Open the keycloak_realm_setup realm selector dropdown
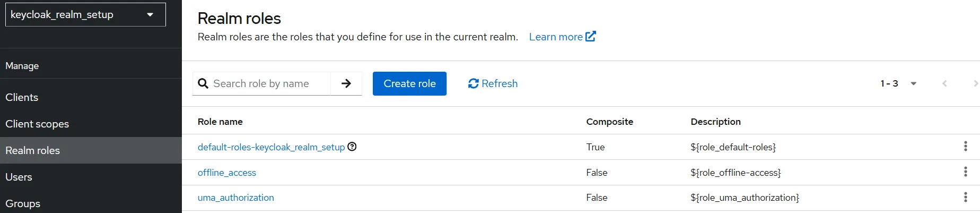Viewport: 980px width, 213px height. point(85,15)
